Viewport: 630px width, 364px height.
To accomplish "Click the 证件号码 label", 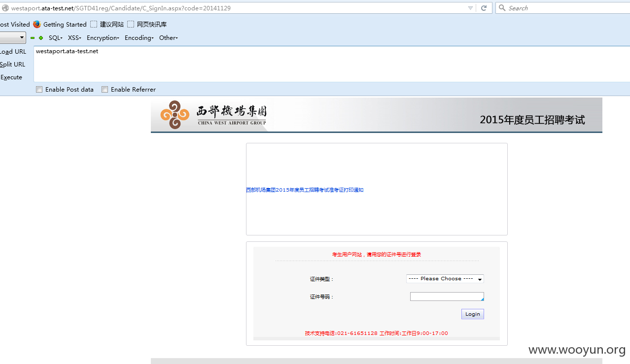I will coord(321,297).
